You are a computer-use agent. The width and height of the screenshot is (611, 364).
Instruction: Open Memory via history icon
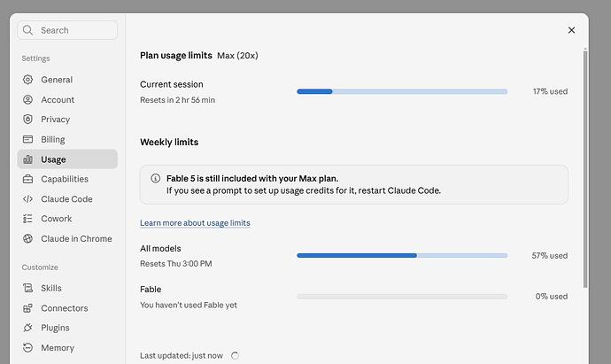[x=27, y=348]
